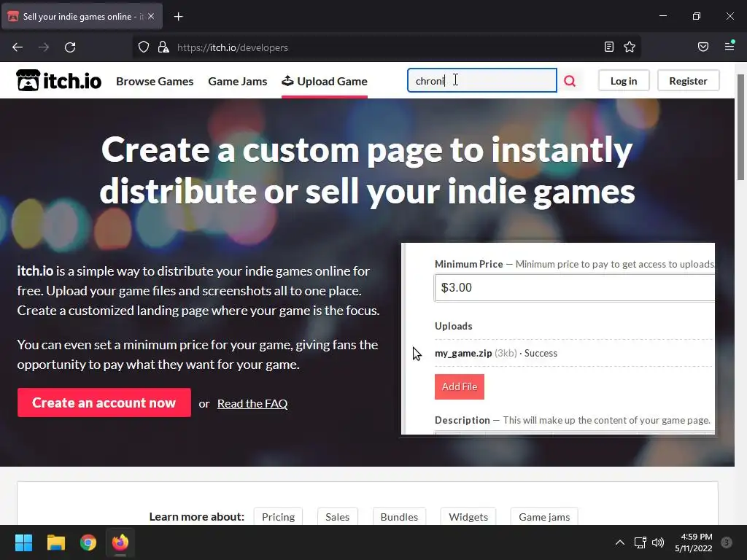Screen dimensions: 747x560
Task: Bookmark this page with the star icon
Action: (630, 47)
